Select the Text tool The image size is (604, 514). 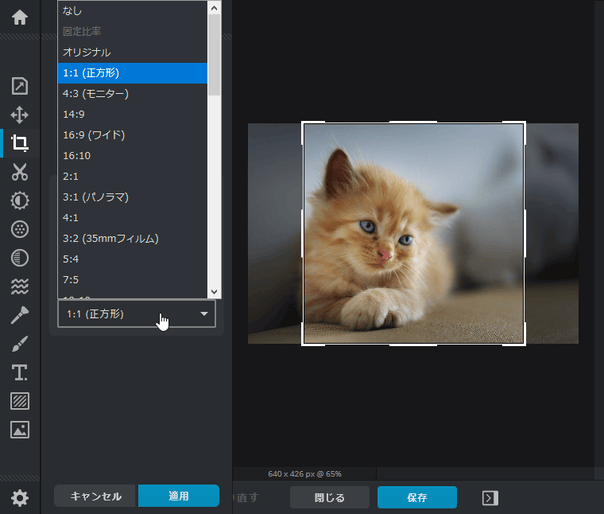click(x=20, y=373)
